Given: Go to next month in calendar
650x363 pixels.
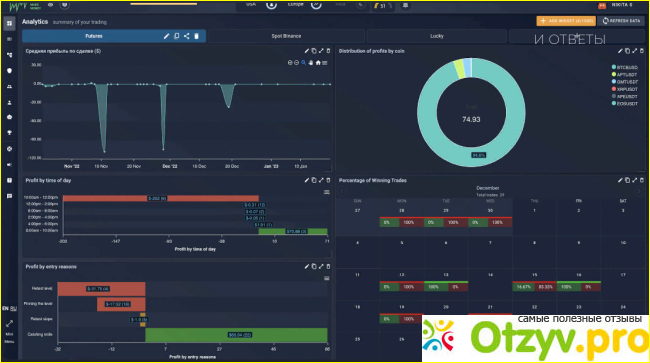Looking at the screenshot, I should 638,191.
